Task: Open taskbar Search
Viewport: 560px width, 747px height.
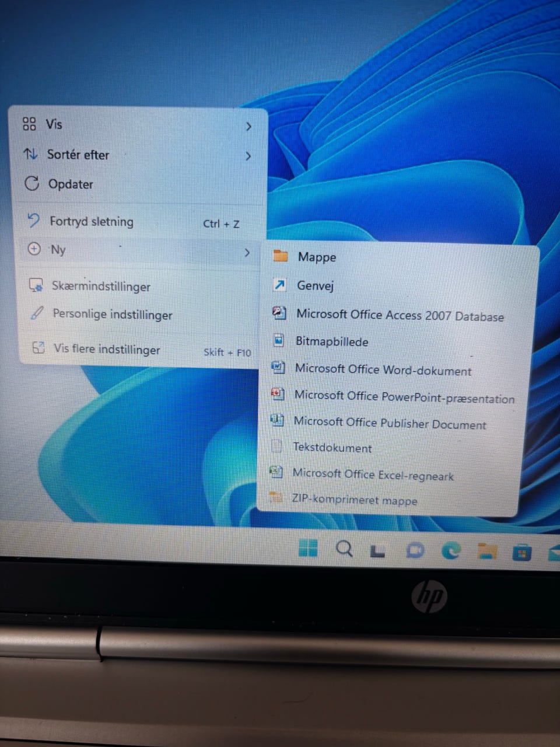Action: (345, 549)
